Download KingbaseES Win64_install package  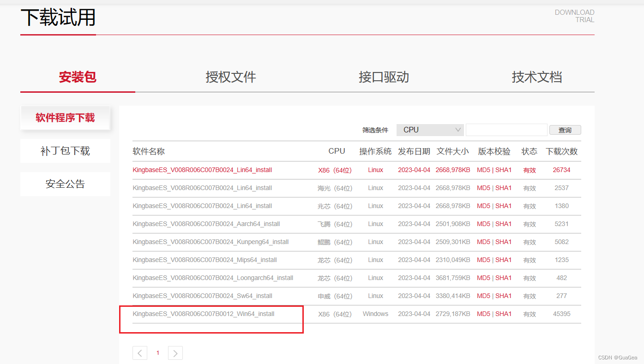204,314
